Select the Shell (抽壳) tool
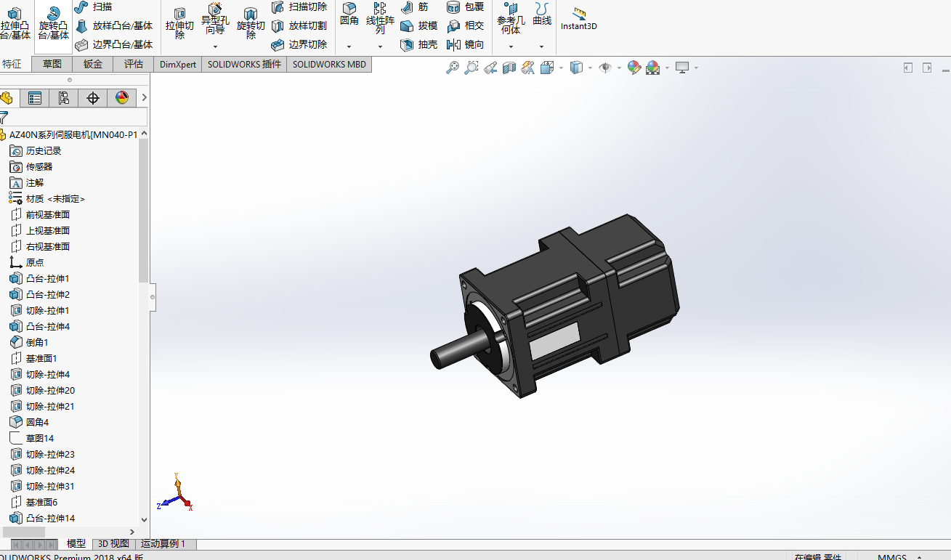 tap(419, 44)
